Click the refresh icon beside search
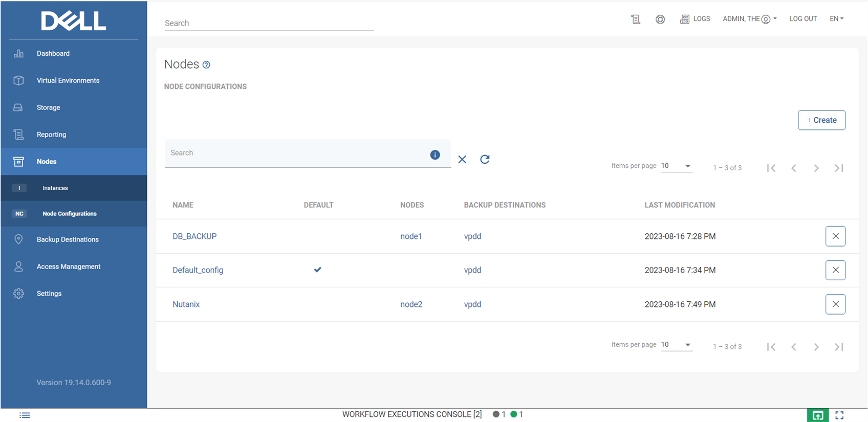The image size is (868, 422). (485, 159)
